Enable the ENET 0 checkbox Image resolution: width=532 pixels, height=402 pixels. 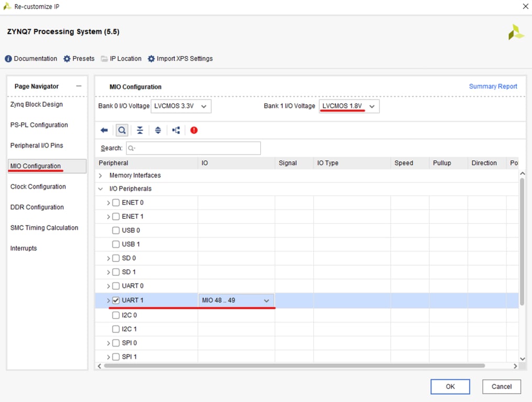[116, 203]
